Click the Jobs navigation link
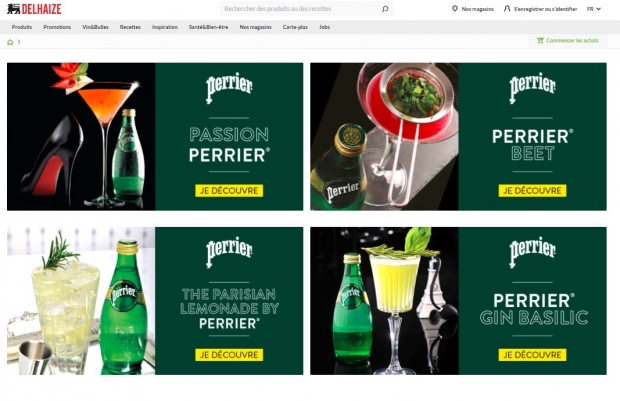This screenshot has height=401, width=620. (324, 27)
